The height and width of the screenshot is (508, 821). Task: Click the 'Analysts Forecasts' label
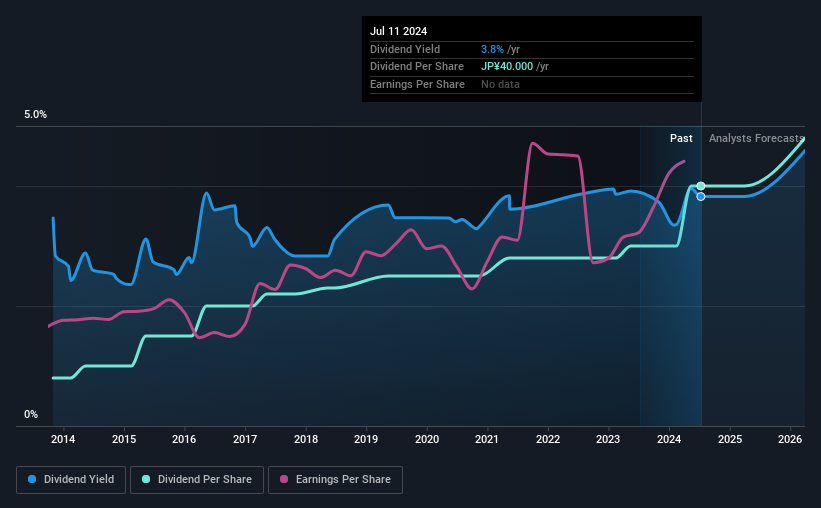[x=756, y=138]
